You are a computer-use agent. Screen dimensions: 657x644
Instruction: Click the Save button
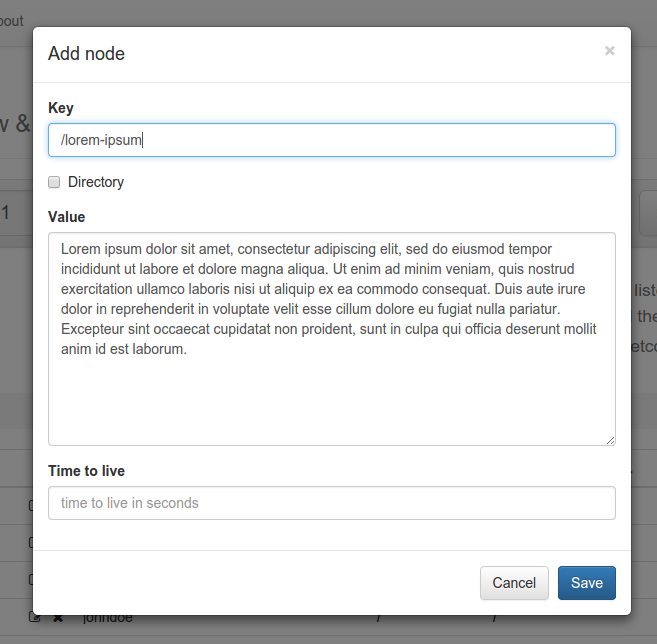[x=586, y=583]
